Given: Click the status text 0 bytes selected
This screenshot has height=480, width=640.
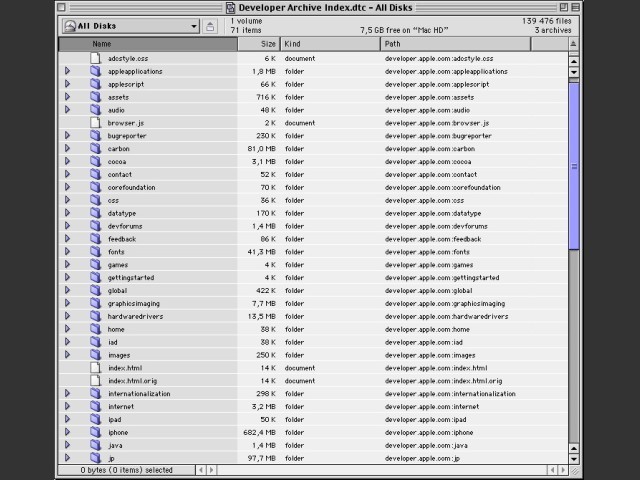Looking at the screenshot, I should point(127,470).
